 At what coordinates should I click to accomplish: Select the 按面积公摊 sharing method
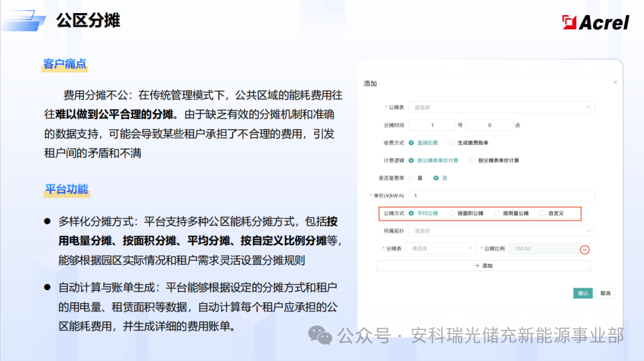[466, 214]
